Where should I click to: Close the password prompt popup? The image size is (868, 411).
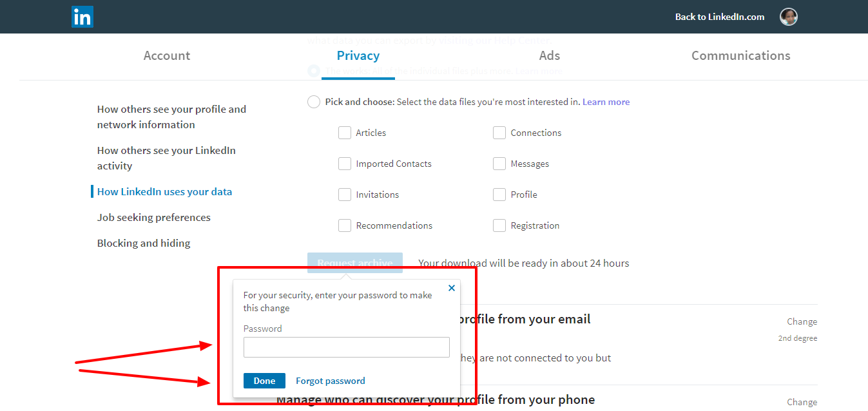coord(452,288)
